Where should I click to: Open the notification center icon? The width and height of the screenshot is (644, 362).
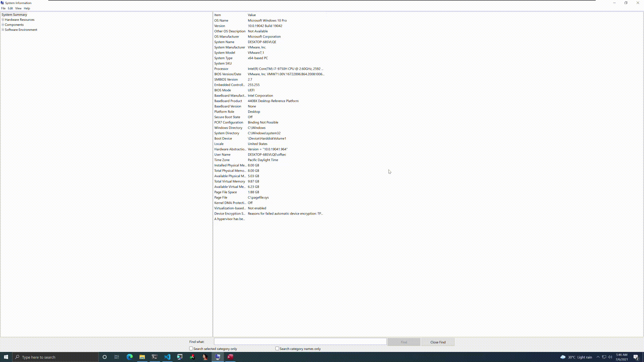pyautogui.click(x=636, y=357)
